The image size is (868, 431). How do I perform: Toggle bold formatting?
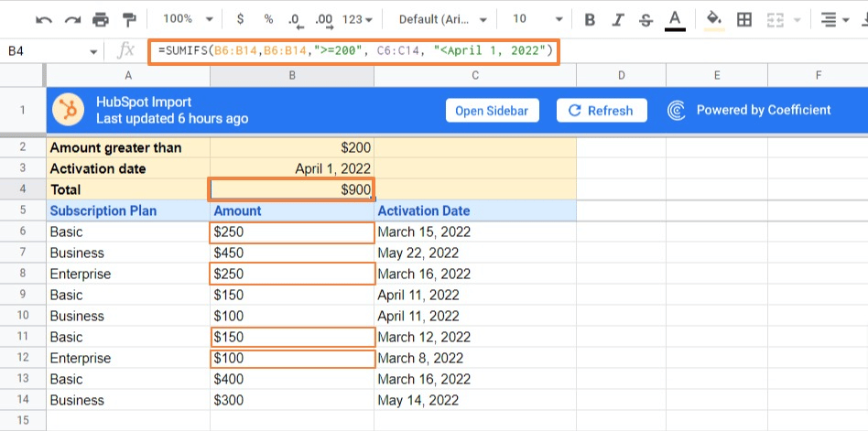tap(590, 19)
